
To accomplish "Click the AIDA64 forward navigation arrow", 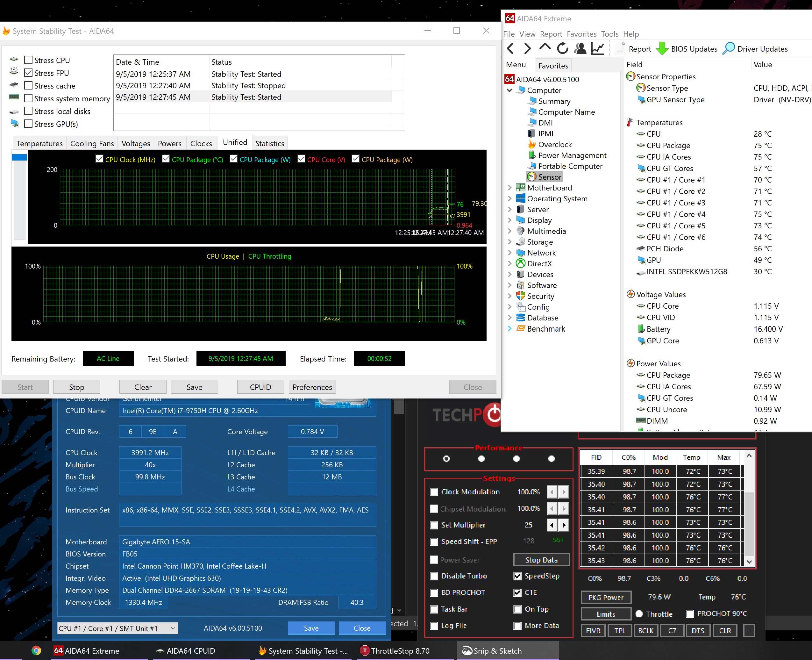I will 527,49.
